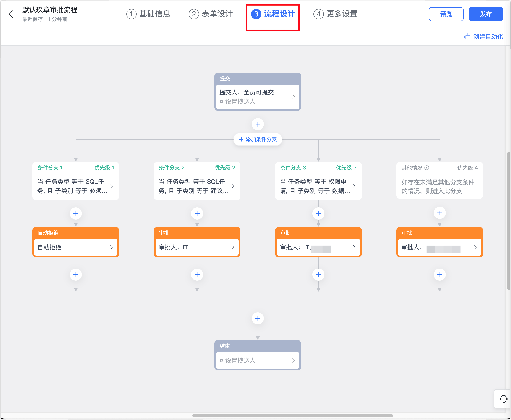The width and height of the screenshot is (511, 420).
Task: Expand the 结束 可设置抄送人 card
Action: coord(258,360)
